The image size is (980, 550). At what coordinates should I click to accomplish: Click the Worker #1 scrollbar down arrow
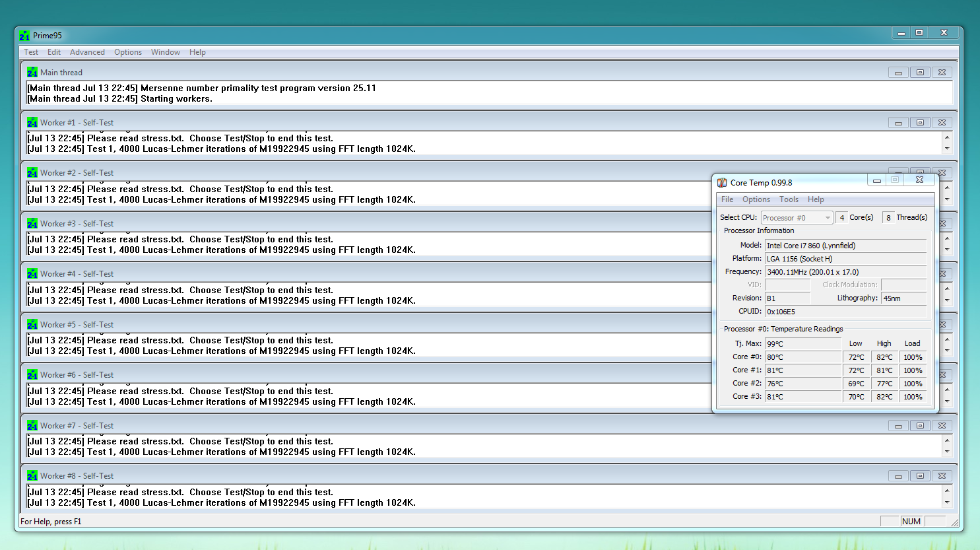pyautogui.click(x=947, y=149)
